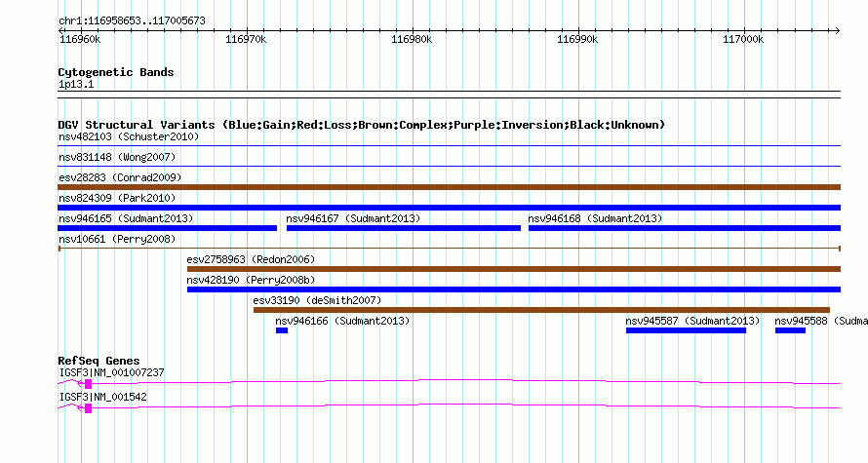Open nsv946165 (Sudmant2013) variant label
The width and height of the screenshot is (868, 463).
(x=126, y=218)
